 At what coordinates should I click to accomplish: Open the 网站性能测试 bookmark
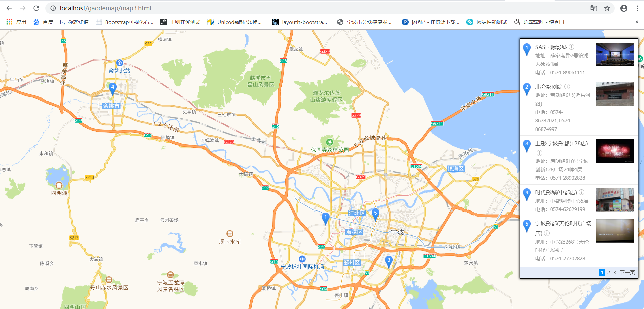point(487,22)
